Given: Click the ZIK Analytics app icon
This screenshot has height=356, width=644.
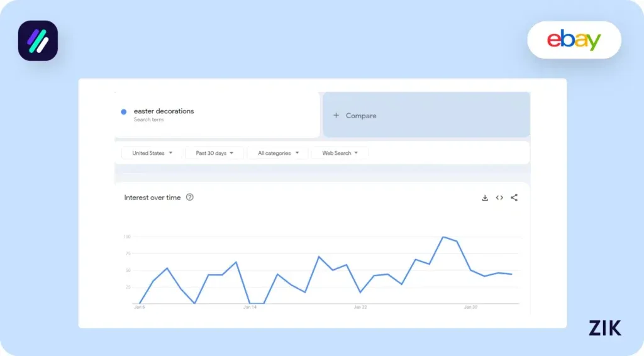Looking at the screenshot, I should tap(38, 41).
